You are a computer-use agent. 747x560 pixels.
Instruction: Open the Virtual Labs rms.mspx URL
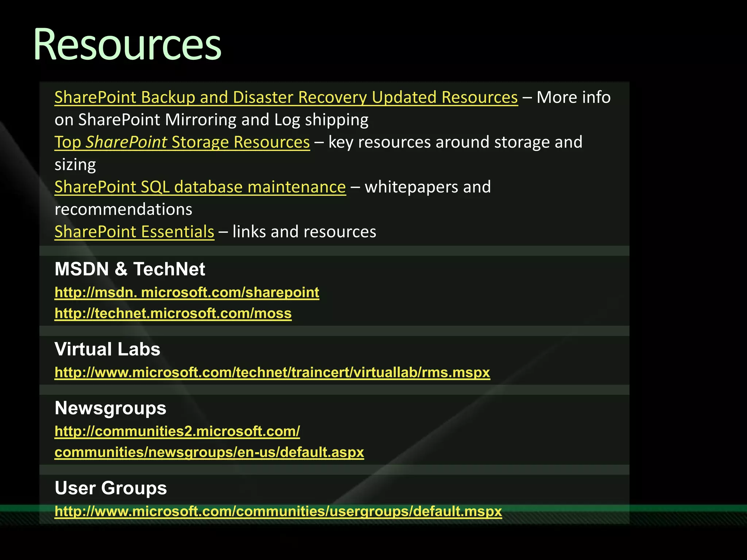click(272, 373)
